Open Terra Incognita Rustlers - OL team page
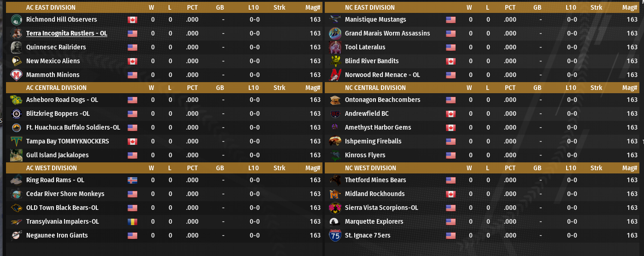The image size is (644, 256). click(66, 33)
